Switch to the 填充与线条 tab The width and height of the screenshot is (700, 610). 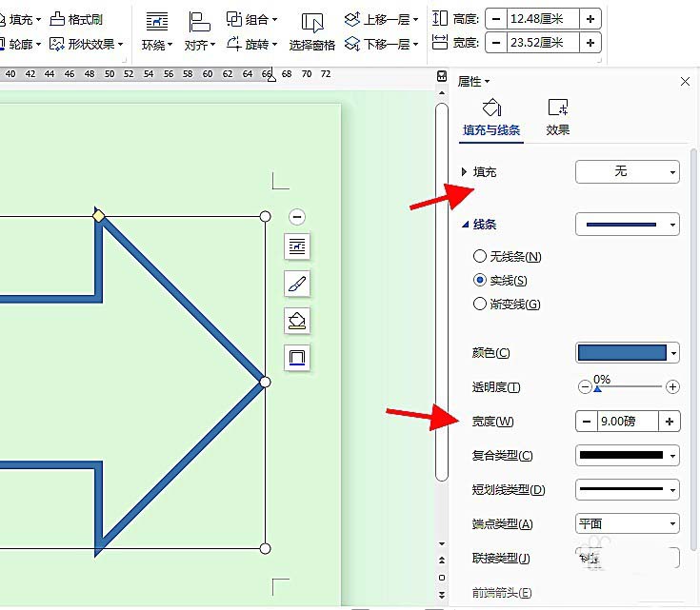490,118
